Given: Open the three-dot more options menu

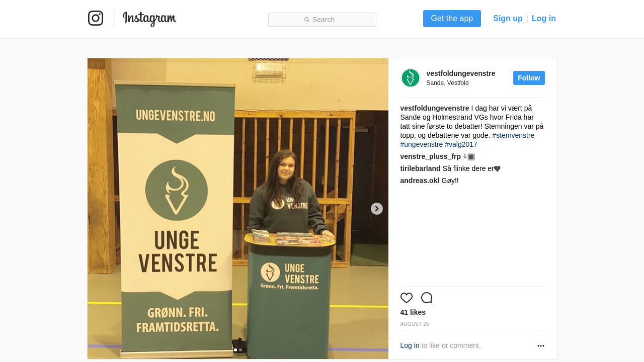Looking at the screenshot, I should pyautogui.click(x=541, y=346).
